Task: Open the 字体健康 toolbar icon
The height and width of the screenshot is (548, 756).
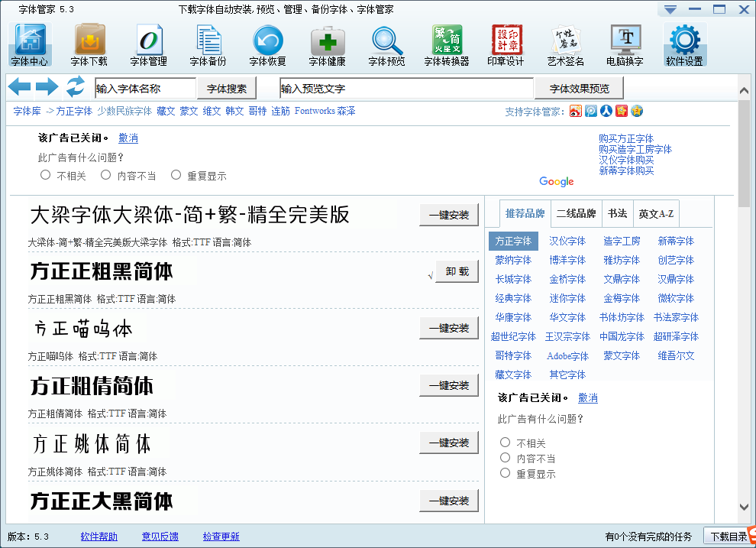Action: [328, 45]
